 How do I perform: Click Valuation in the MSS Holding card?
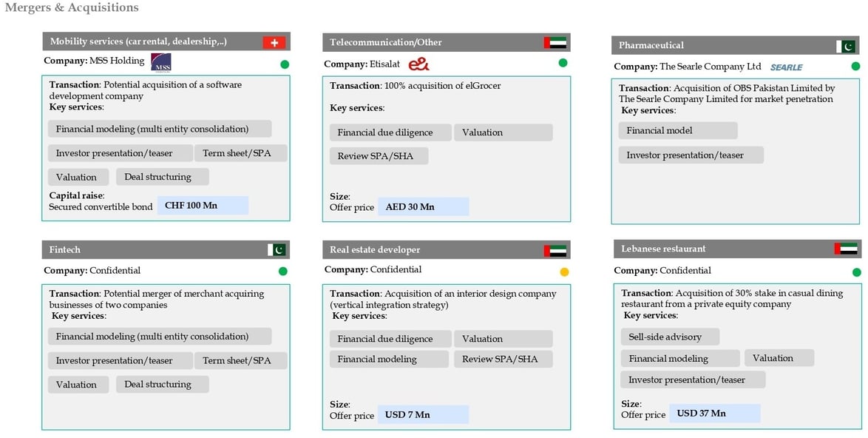(x=78, y=177)
